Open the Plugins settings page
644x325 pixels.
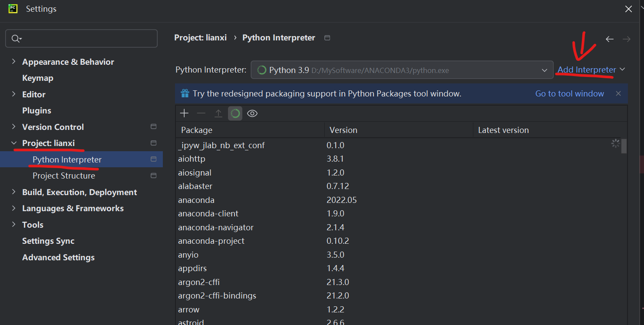pyautogui.click(x=36, y=111)
